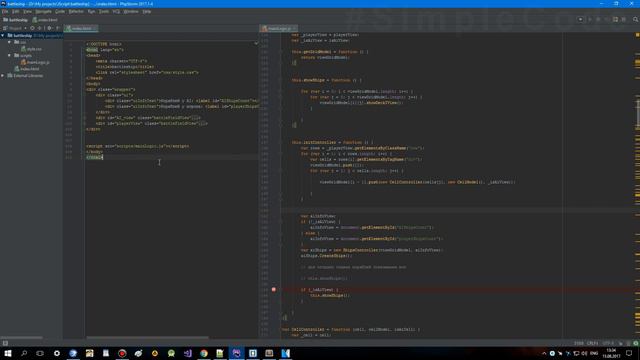Open the Run menu

[x=91, y=11]
